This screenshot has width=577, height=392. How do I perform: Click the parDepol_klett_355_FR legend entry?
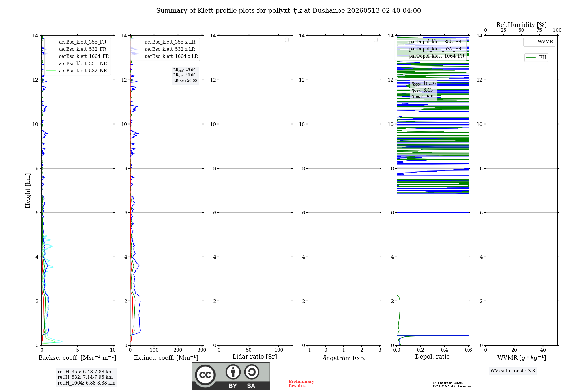tap(429, 42)
